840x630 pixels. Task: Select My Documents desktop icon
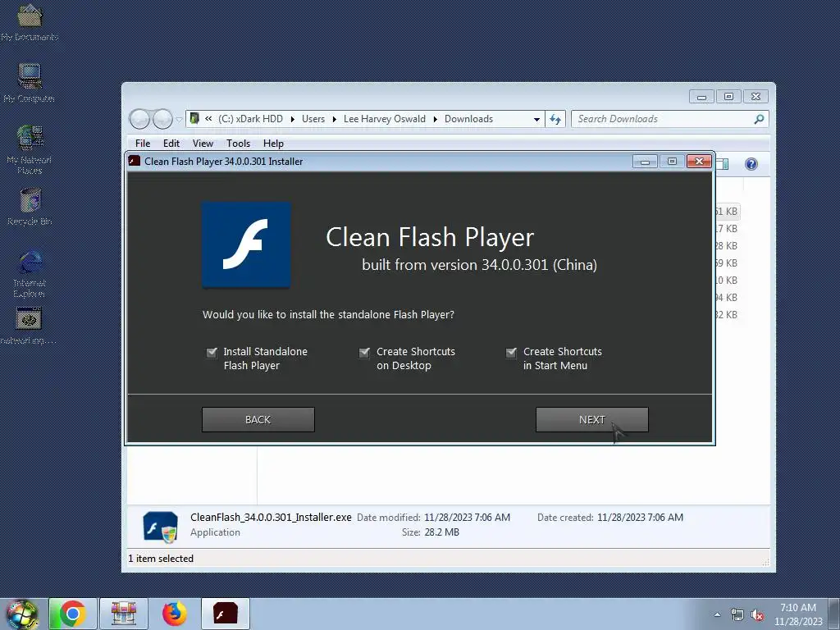[30, 22]
